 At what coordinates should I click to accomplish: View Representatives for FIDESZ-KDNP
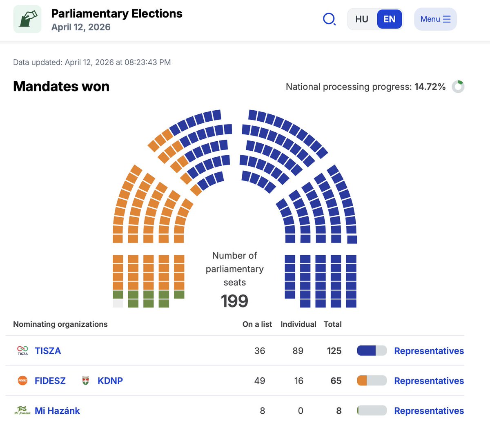pyautogui.click(x=429, y=380)
